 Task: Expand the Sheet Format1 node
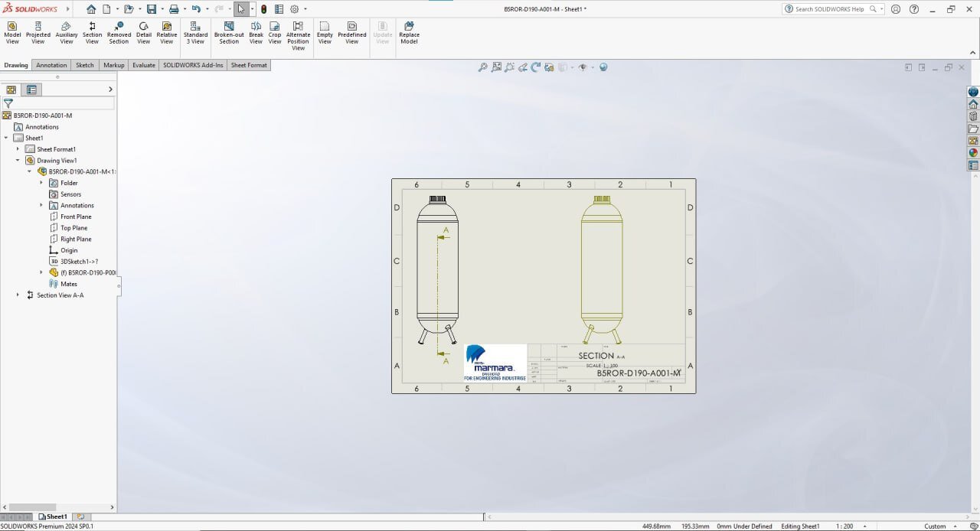coord(18,149)
